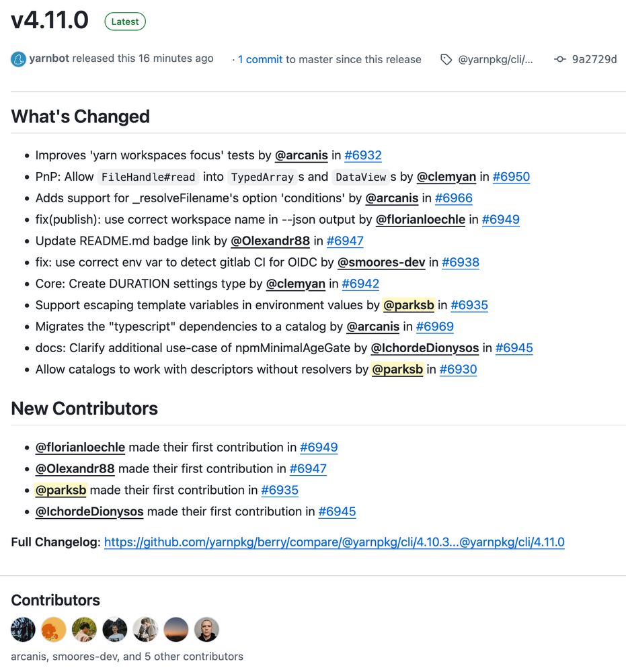
Task: Open the Full Changelog compare URL
Action: pos(334,542)
